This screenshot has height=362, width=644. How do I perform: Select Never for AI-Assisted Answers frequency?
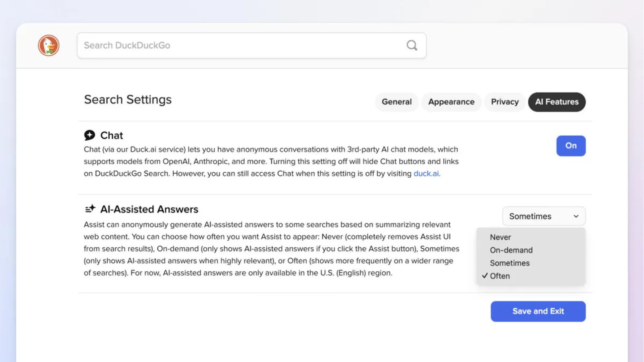tap(500, 237)
